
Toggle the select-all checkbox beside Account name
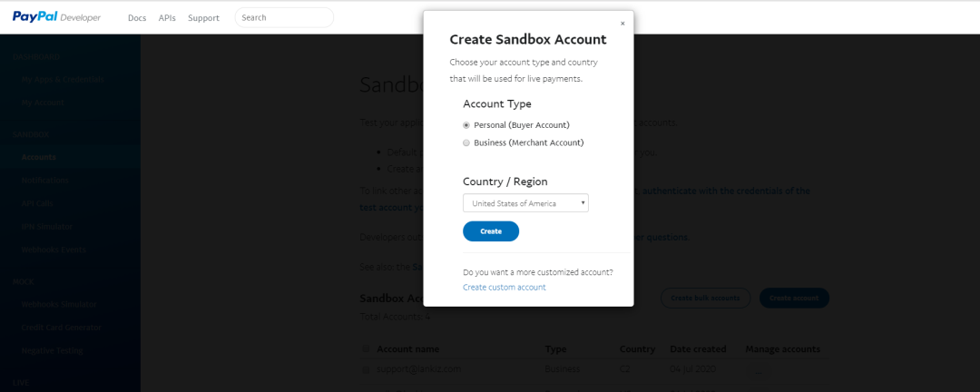click(366, 349)
